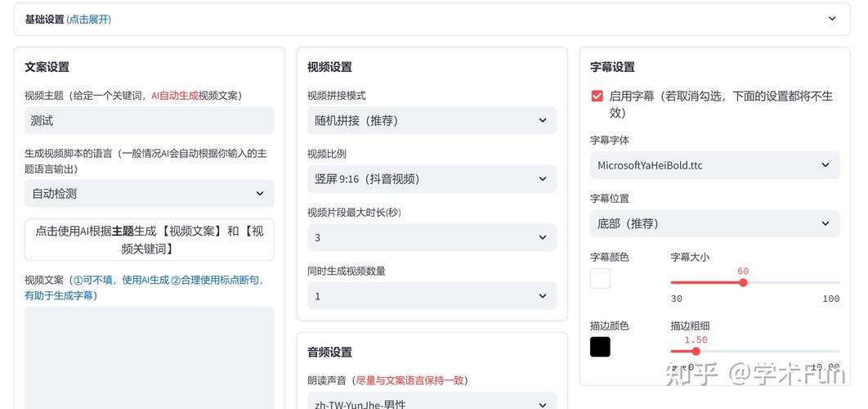Uncheck the 启用字幕 checkbox
The image size is (868, 409).
597,97
